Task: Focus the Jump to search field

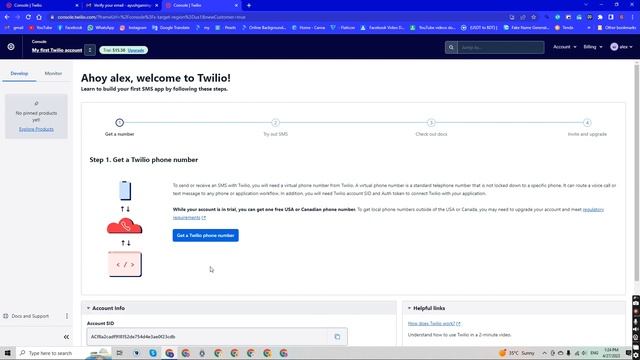Action: (500, 47)
